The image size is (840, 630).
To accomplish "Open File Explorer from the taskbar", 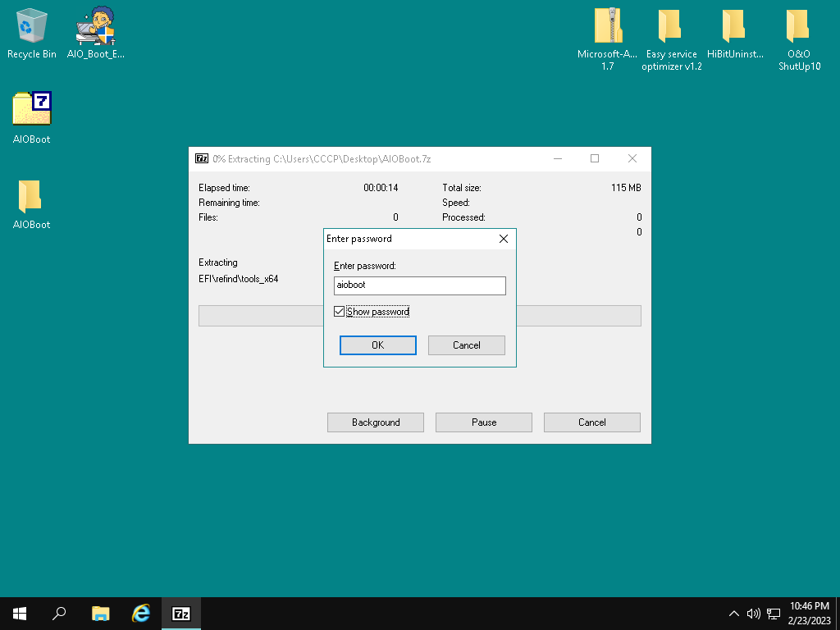I will tap(101, 614).
